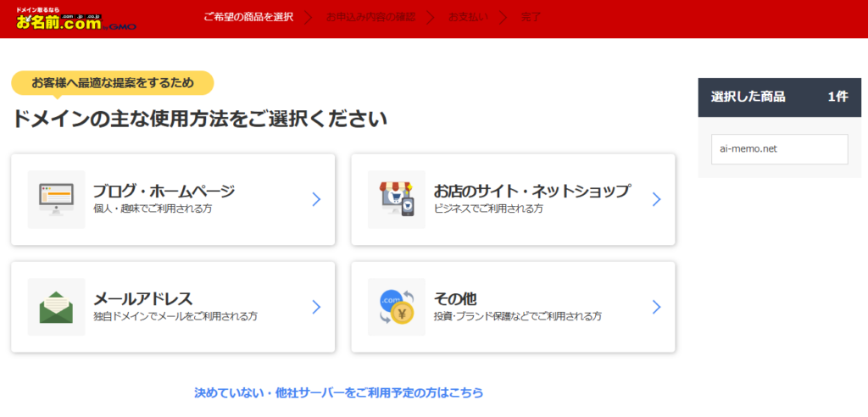The image size is (868, 417).
Task: Click the 選択した商品 panel header
Action: (x=779, y=97)
